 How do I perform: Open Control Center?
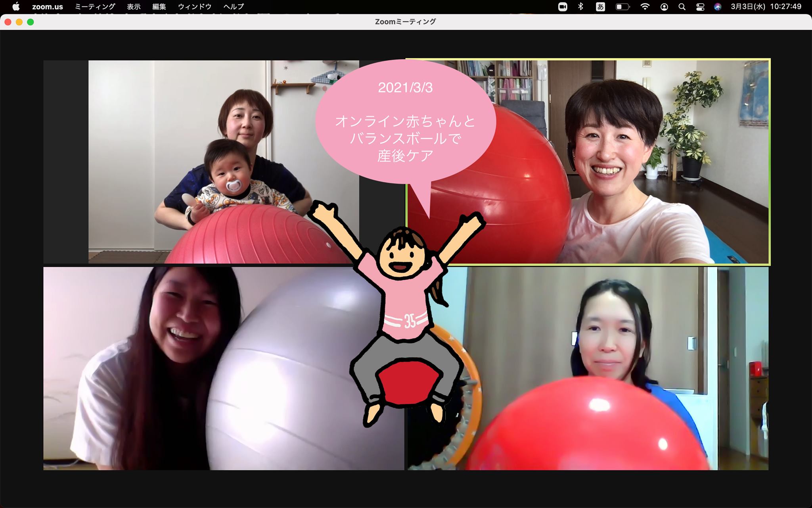click(x=700, y=7)
